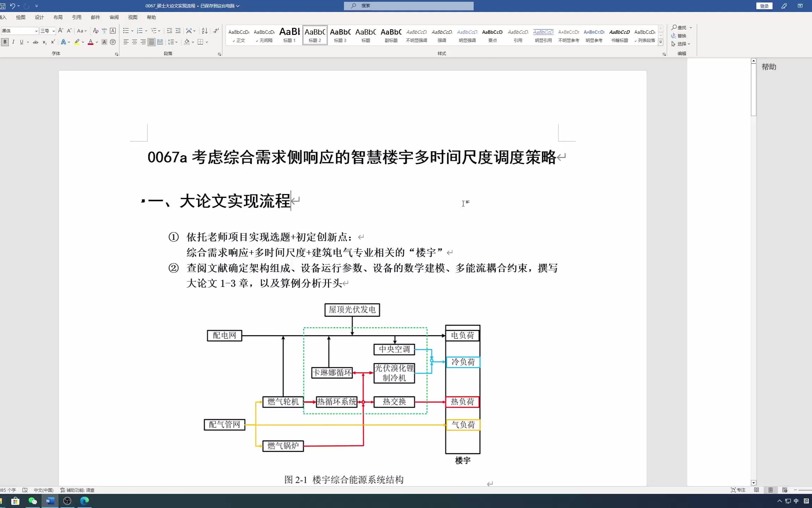
Task: Apply character shading icon
Action: point(104,42)
